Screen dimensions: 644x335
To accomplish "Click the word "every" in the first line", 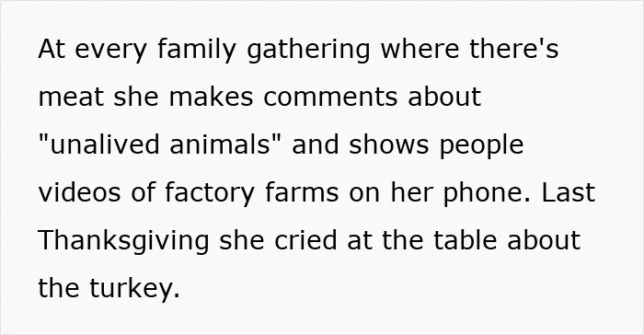I will [x=111, y=51].
